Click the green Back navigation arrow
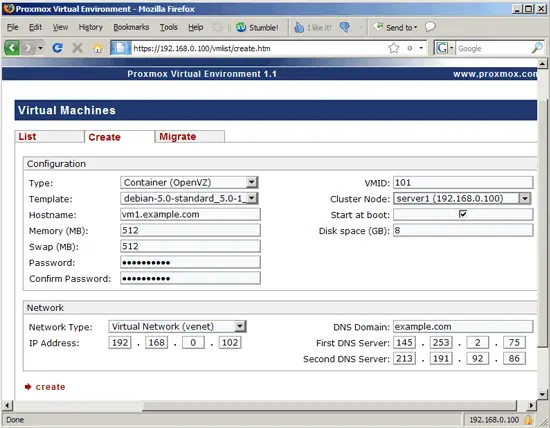Viewport: 550px width, 428px height. 12,48
